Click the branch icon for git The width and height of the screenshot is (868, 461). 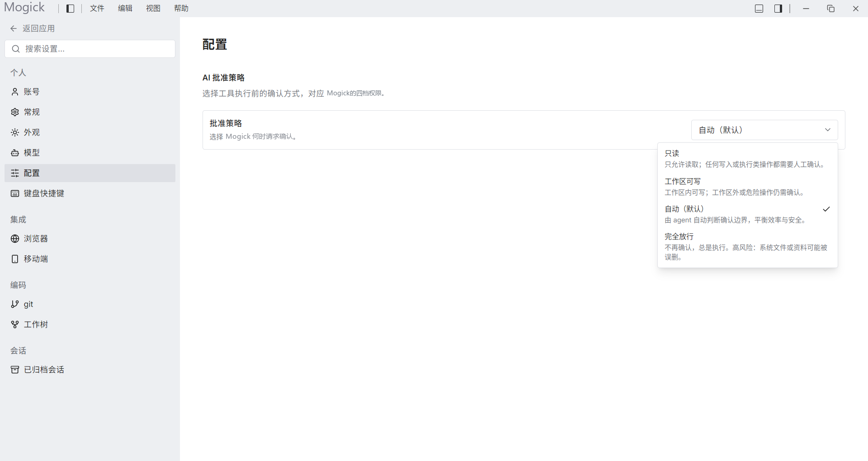pos(15,304)
